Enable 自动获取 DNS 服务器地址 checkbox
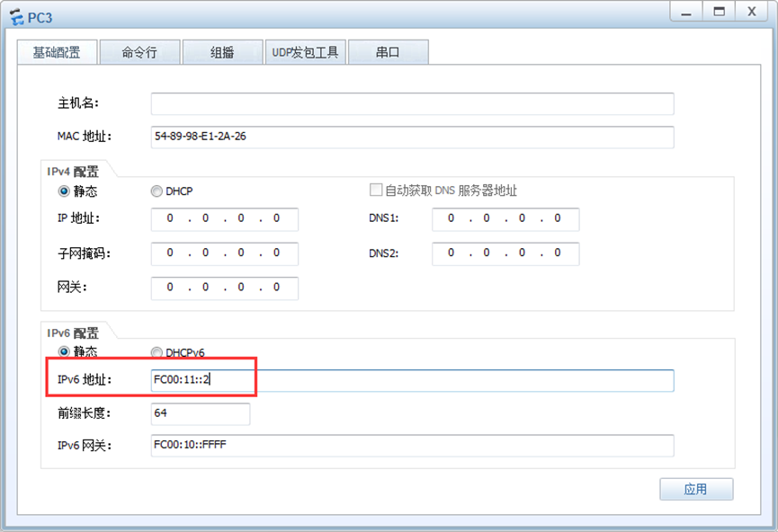This screenshot has height=532, width=778. click(376, 190)
